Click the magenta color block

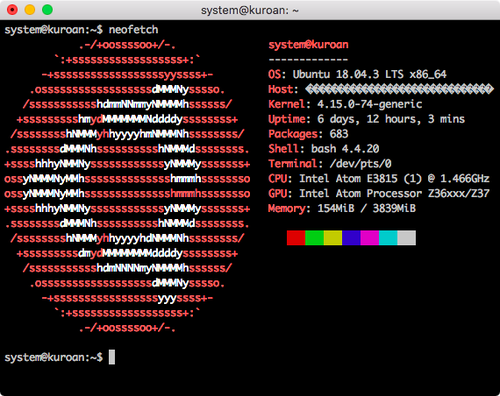click(x=370, y=238)
